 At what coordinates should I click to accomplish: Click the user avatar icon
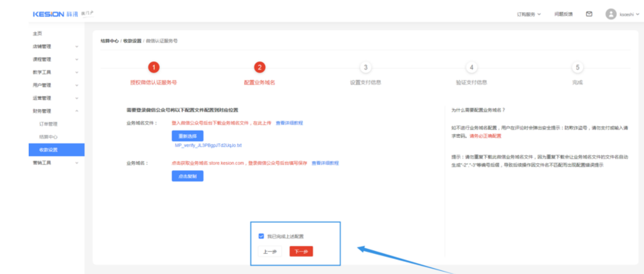pos(611,14)
